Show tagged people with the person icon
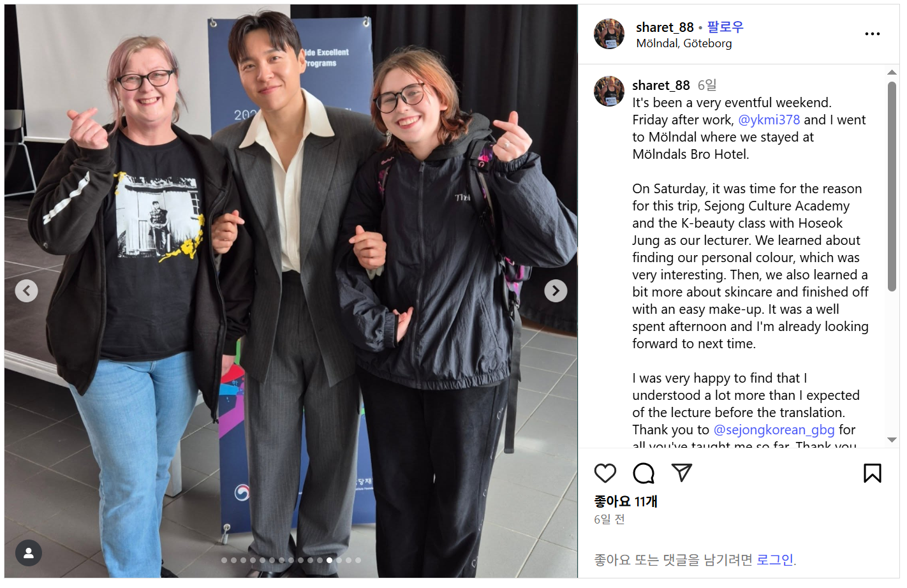 pos(29,553)
